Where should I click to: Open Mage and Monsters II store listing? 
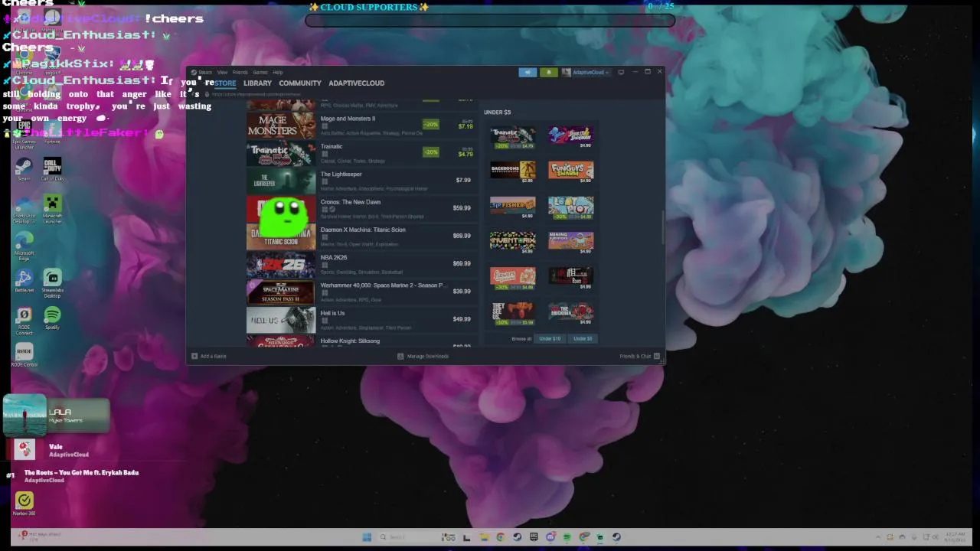361,125
